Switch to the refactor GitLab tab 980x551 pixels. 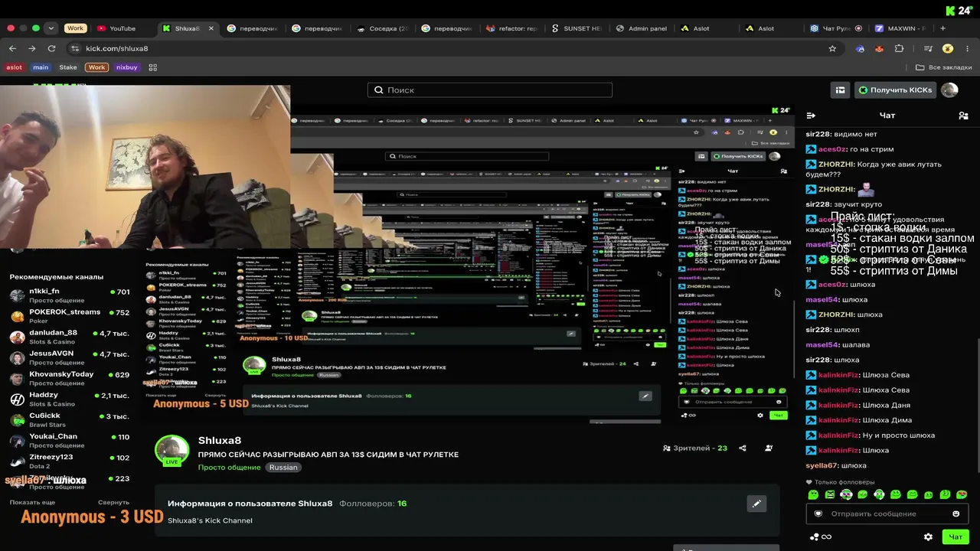(x=512, y=28)
